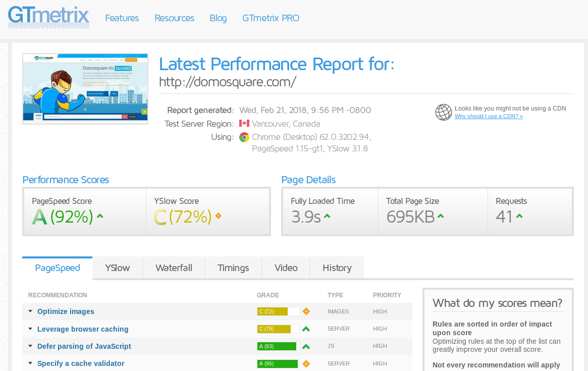588x371 pixels.
Task: Open the Resources menu
Action: pyautogui.click(x=174, y=18)
